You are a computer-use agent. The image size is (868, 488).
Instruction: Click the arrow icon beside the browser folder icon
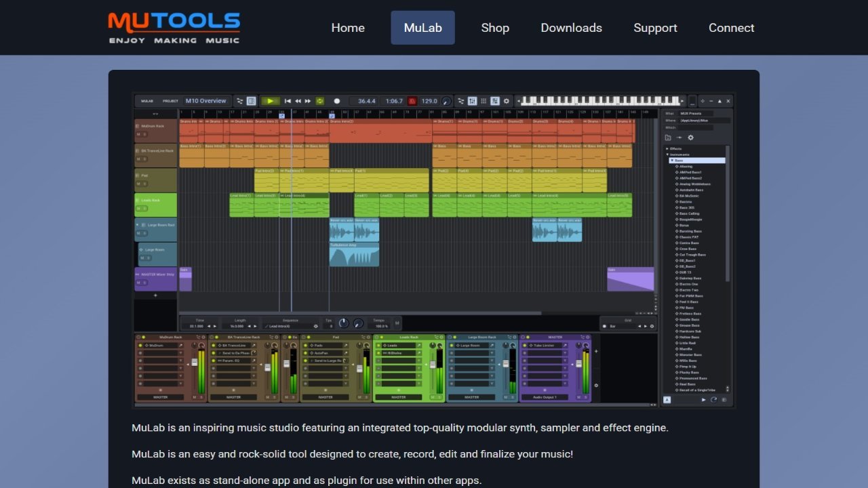point(679,138)
